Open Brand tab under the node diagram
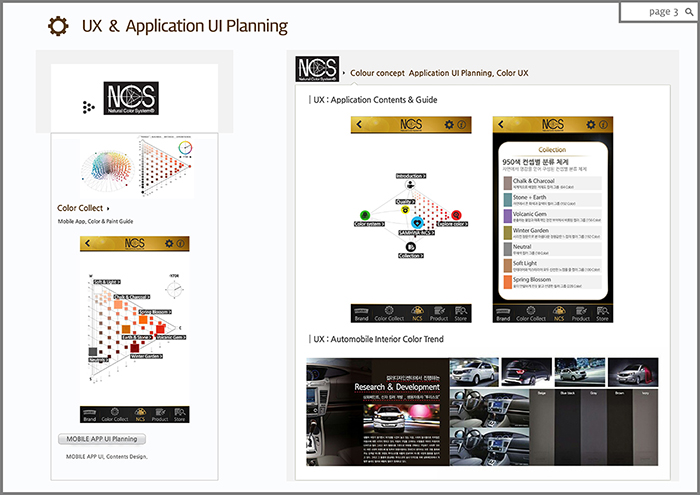This screenshot has height=495, width=700. pos(362,314)
